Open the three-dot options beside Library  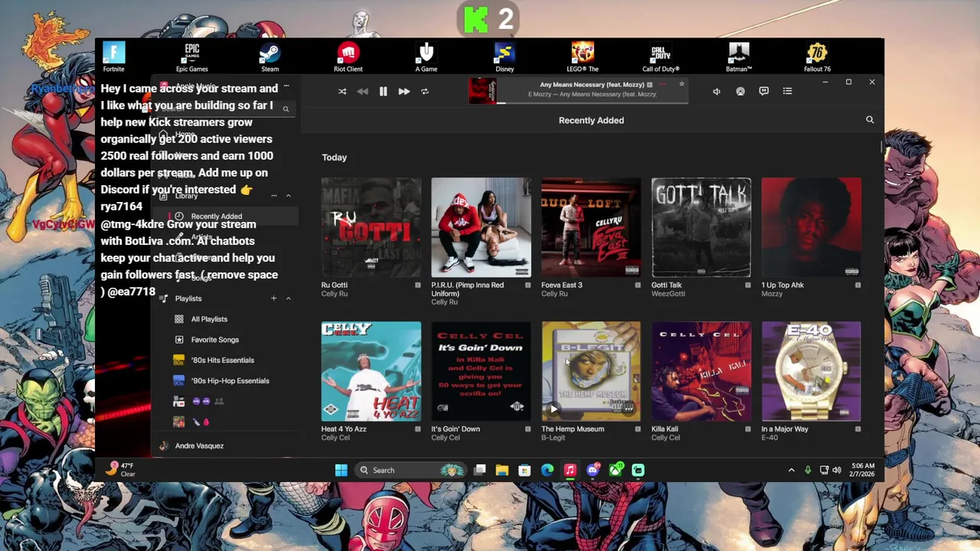pos(273,196)
